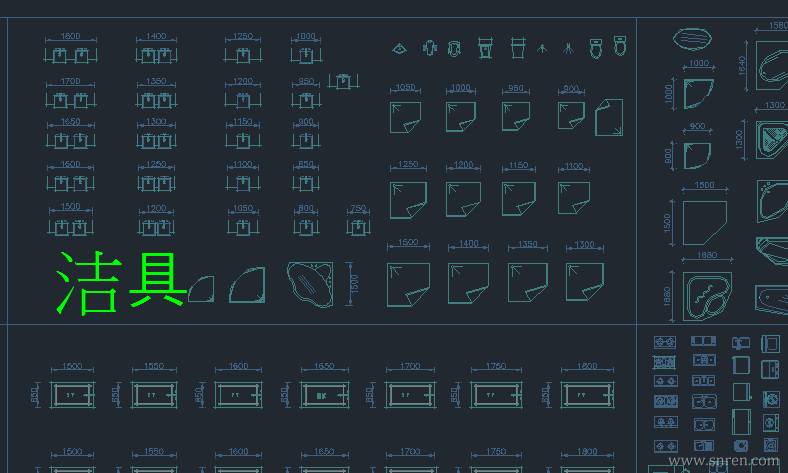Select the 1050 single-basin vanity block
Screen dimensions: 788x473
tap(243, 227)
